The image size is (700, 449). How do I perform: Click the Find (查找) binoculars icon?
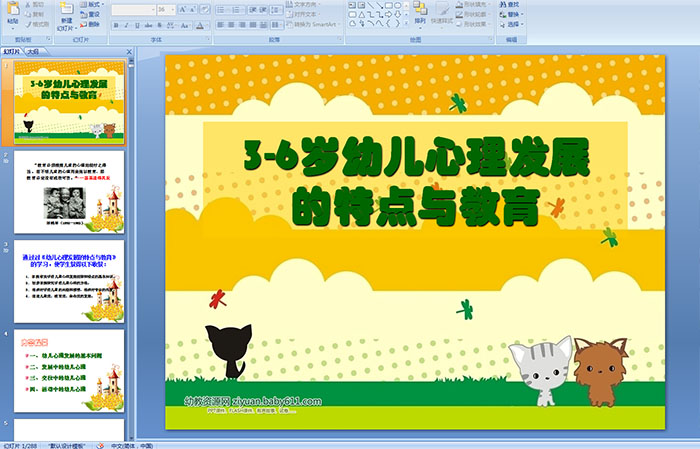(x=503, y=4)
